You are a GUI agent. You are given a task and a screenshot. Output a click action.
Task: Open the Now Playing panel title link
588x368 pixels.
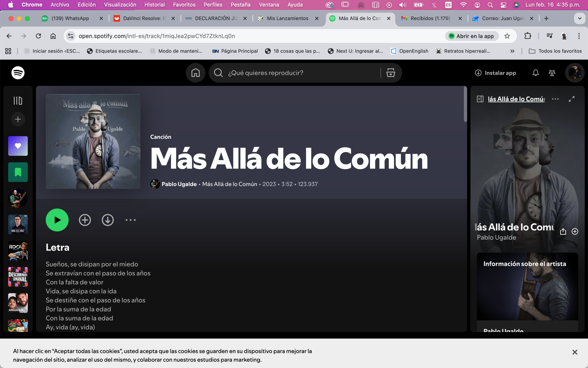516,99
